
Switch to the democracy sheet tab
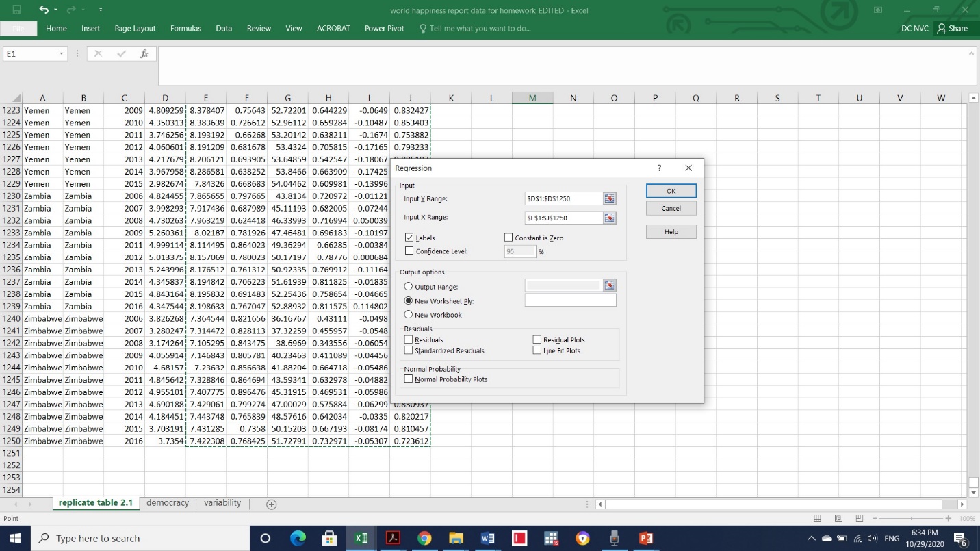168,503
